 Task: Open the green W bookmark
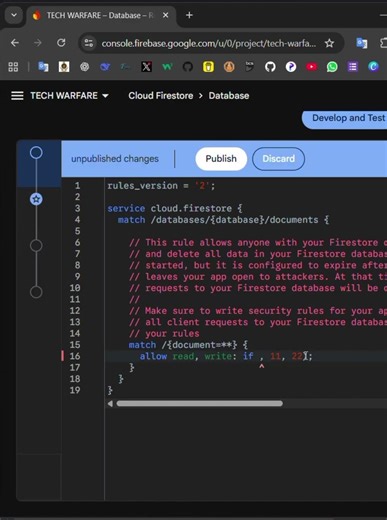(x=167, y=67)
